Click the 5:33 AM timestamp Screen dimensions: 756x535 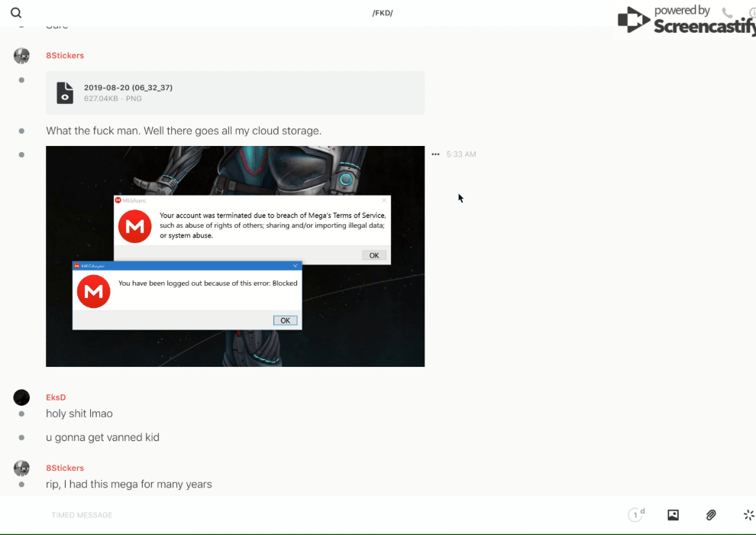pos(461,154)
